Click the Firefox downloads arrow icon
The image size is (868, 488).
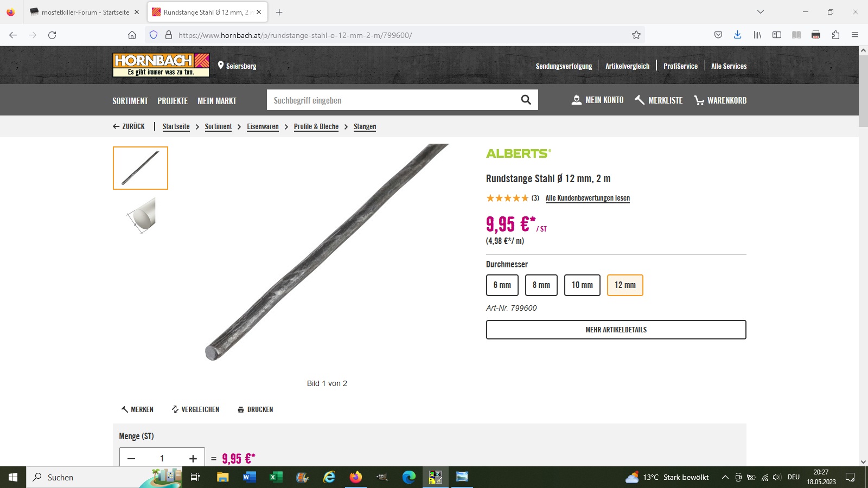click(737, 35)
